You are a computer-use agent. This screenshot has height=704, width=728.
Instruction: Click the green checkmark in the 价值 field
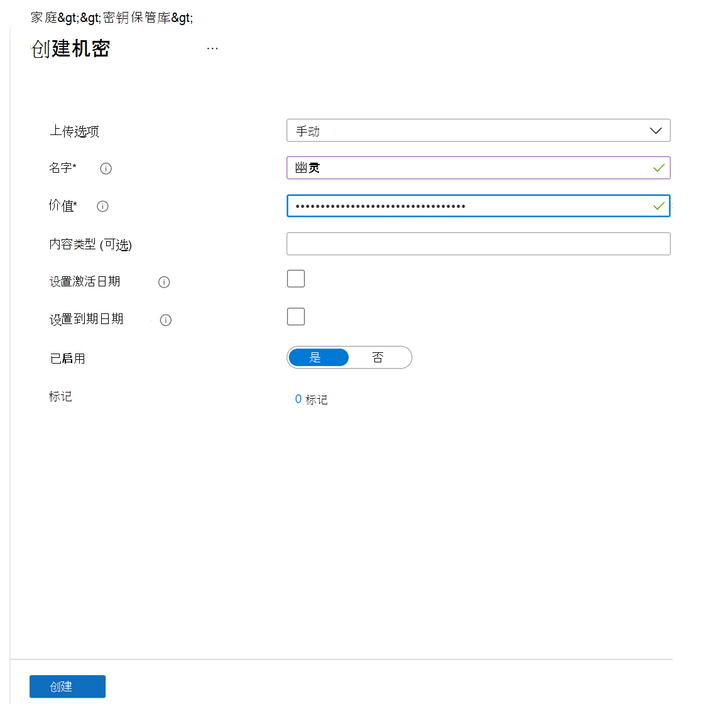coord(659,205)
